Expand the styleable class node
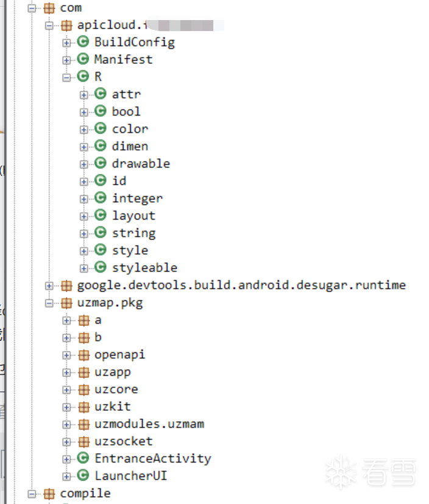The height and width of the screenshot is (504, 429). click(83, 268)
